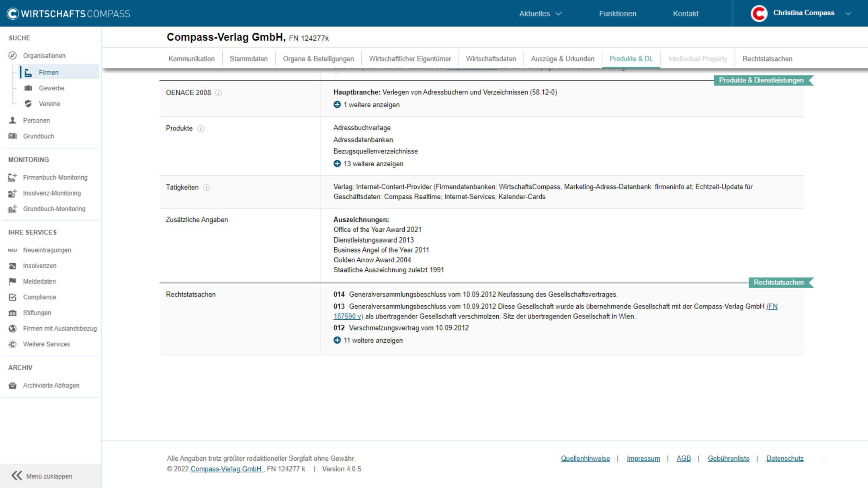Screen dimensions: 868x488
Task: Select Personen in the sidebar
Action: [x=36, y=120]
